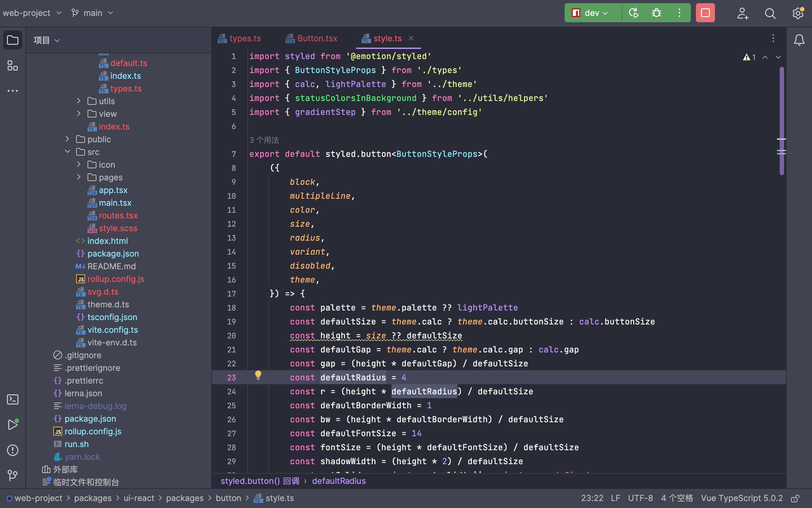The height and width of the screenshot is (508, 812).
Task: Open Code With Me user icon
Action: 743,13
